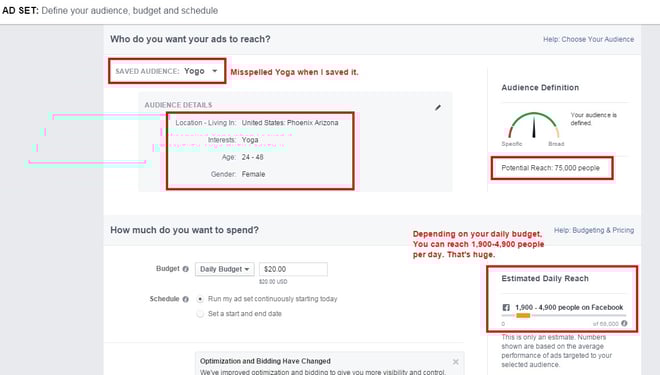Screen dimensions: 660x375
Task: Open Help: Choose Your Audience link
Action: (x=588, y=39)
